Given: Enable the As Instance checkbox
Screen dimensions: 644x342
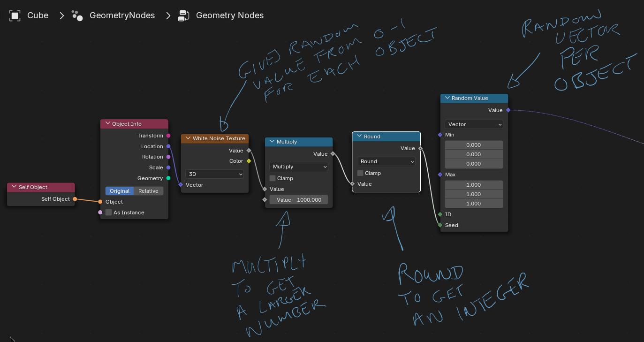Looking at the screenshot, I should [x=108, y=213].
